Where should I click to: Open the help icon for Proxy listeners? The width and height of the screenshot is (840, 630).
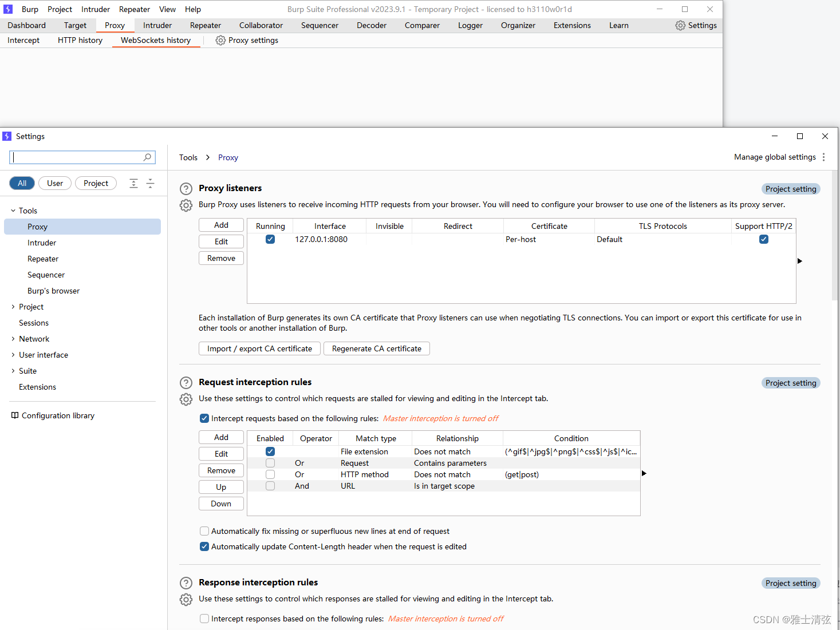186,189
